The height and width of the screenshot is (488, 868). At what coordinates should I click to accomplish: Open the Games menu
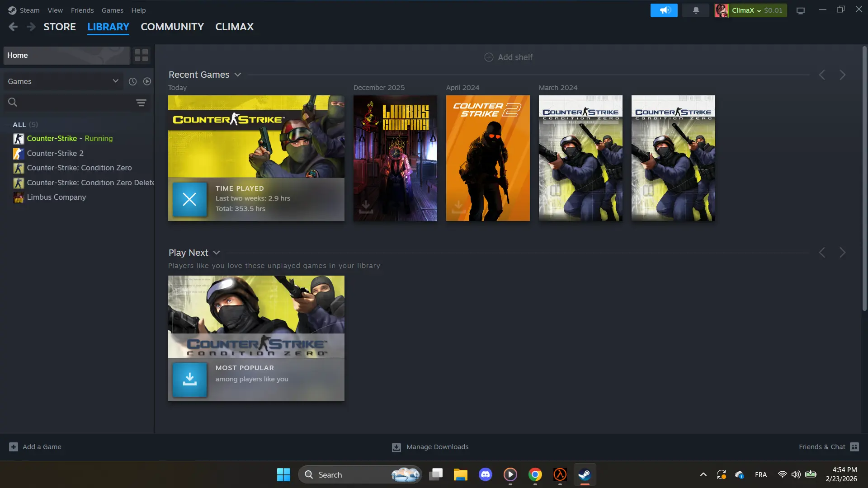tap(113, 10)
